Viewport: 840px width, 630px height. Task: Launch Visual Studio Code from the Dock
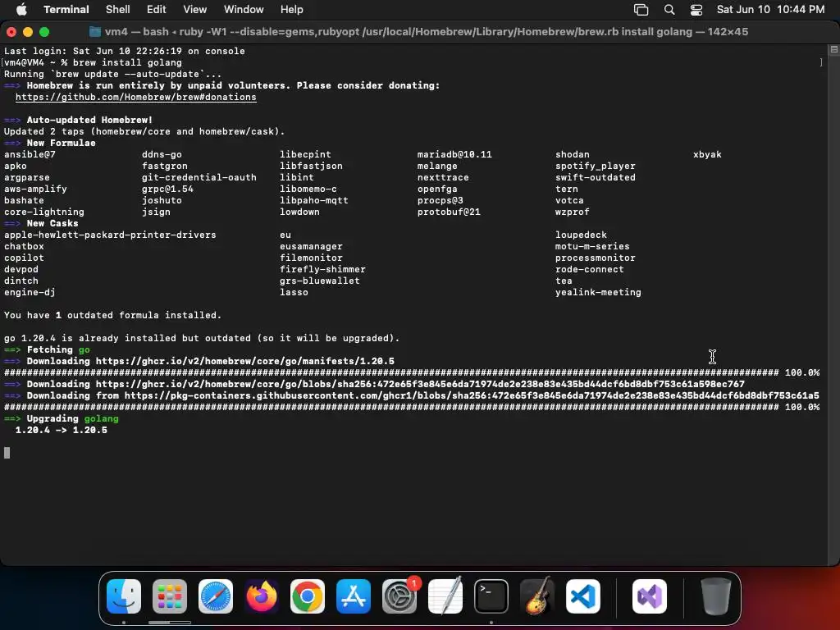[x=583, y=596]
